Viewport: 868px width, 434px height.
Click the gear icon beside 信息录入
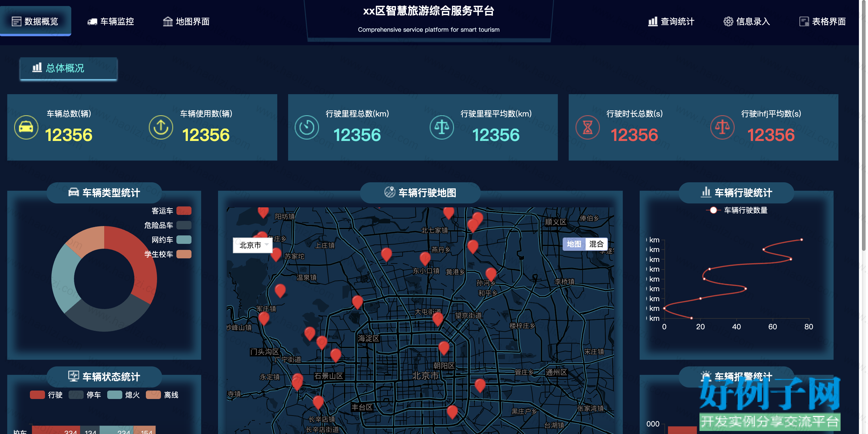[x=728, y=21]
